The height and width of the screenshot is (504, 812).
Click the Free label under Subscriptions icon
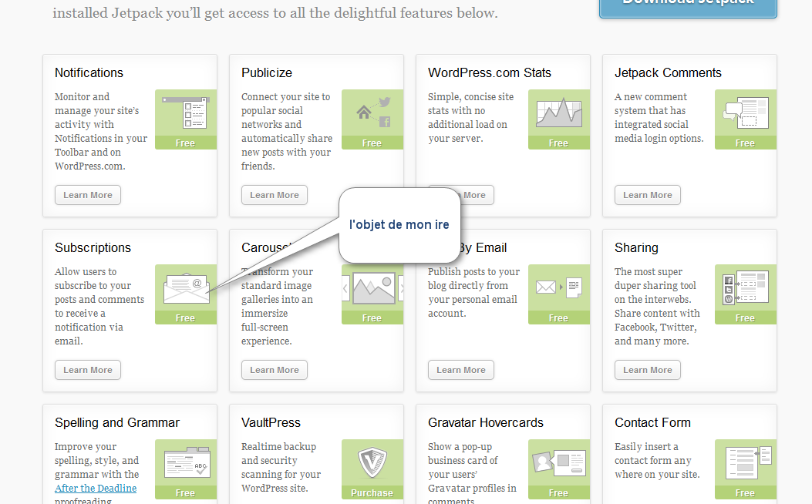click(x=186, y=318)
